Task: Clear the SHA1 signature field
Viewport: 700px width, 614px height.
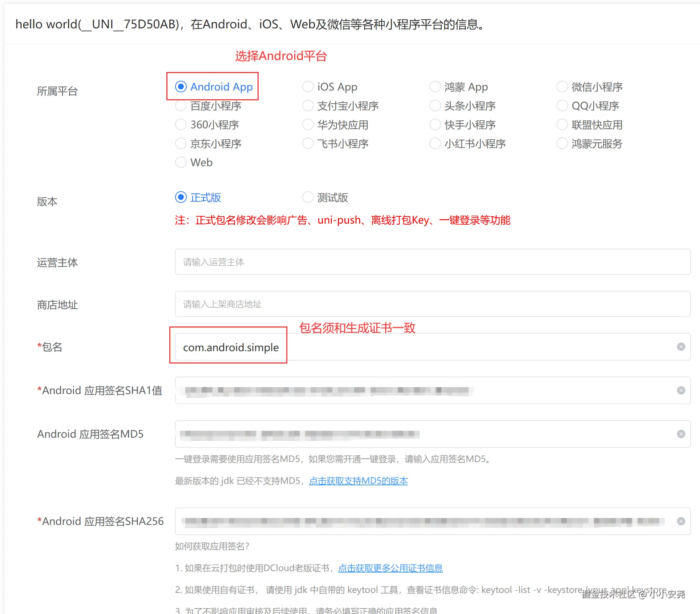Action: [681, 390]
